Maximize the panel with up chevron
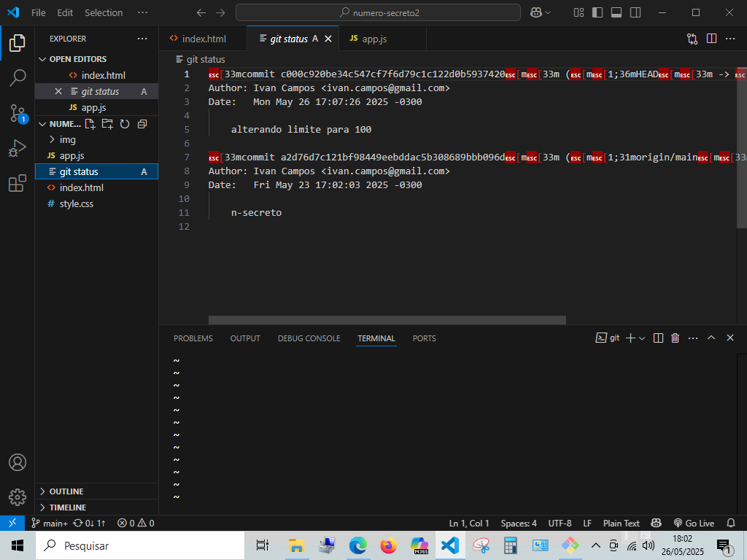The height and width of the screenshot is (560, 747). [x=711, y=338]
